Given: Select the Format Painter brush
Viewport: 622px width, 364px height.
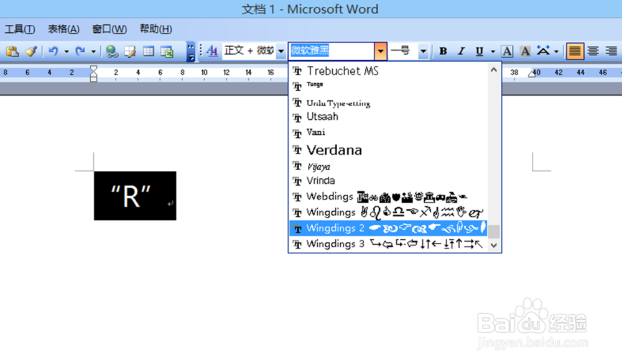Looking at the screenshot, I should (30, 52).
